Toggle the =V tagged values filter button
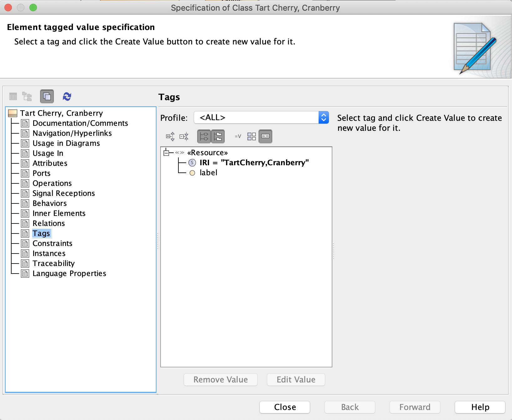This screenshot has width=512, height=420. 238,136
